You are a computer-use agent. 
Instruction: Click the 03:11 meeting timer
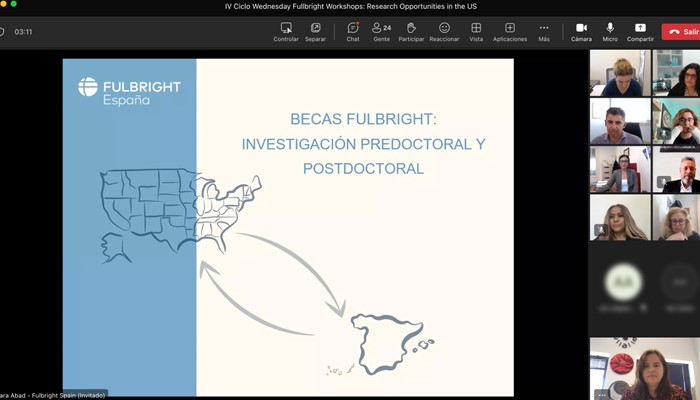pos(23,32)
